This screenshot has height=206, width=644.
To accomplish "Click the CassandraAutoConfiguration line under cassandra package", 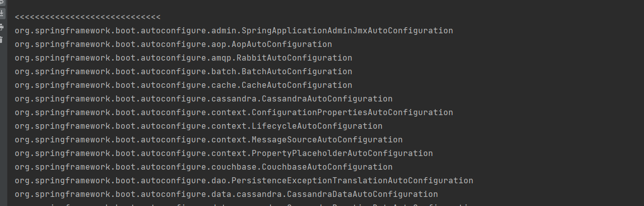I will click(204, 99).
